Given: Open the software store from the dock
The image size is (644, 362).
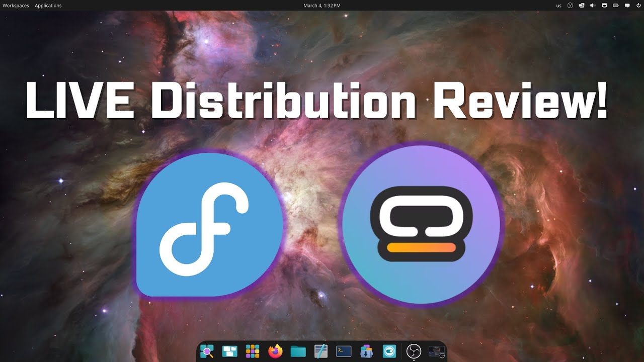Looking at the screenshot, I should pyautogui.click(x=366, y=351).
